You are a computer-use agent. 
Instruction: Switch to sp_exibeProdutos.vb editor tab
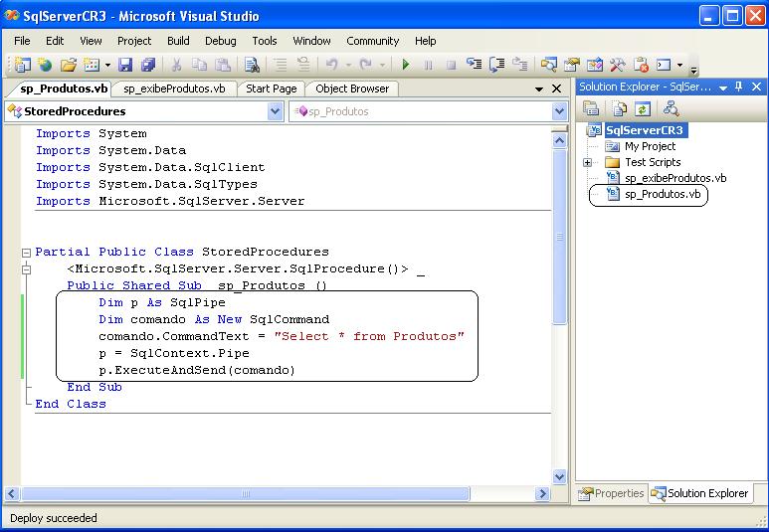174,89
